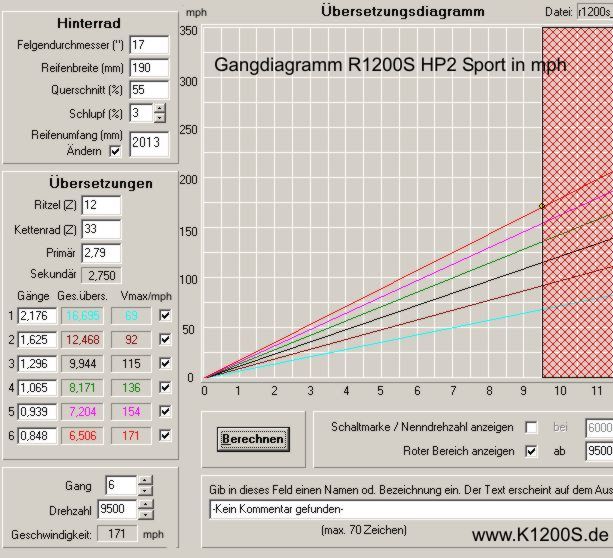Increase Gang value with up arrow
Screen dimensions: 613x558
pyautogui.click(x=145, y=480)
